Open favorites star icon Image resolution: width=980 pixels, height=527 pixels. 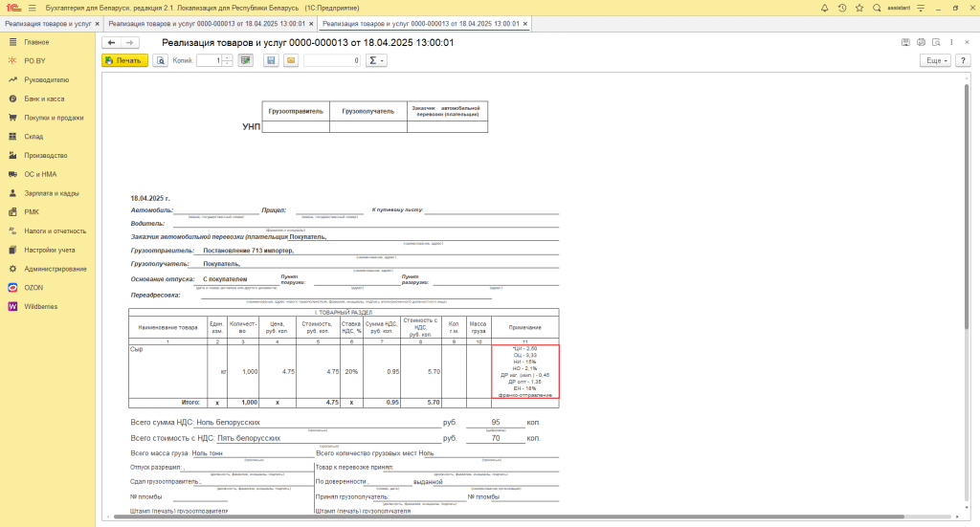[859, 8]
